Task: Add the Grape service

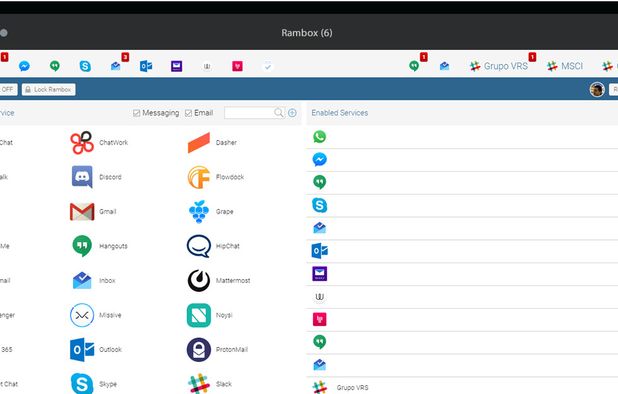Action: pos(211,212)
